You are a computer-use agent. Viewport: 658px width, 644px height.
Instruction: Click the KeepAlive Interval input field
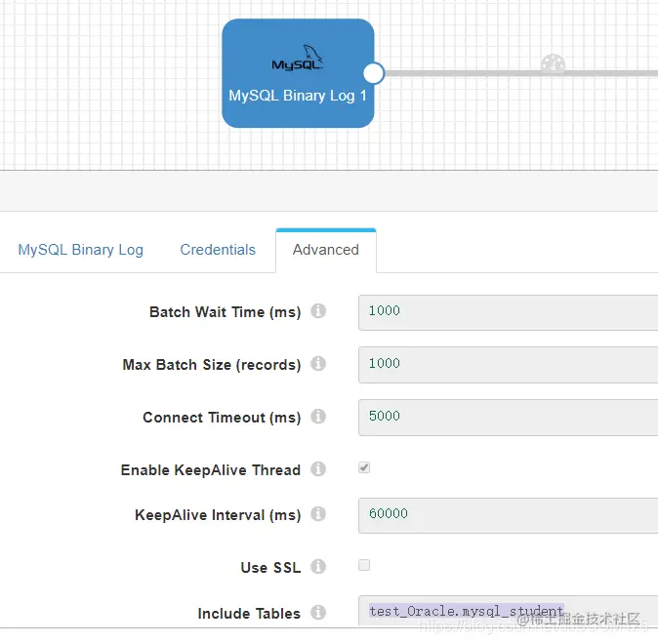[509, 515]
